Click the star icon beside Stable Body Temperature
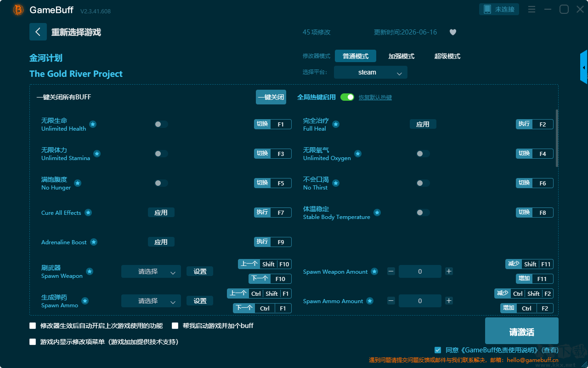This screenshot has width=588, height=368. pyautogui.click(x=377, y=213)
